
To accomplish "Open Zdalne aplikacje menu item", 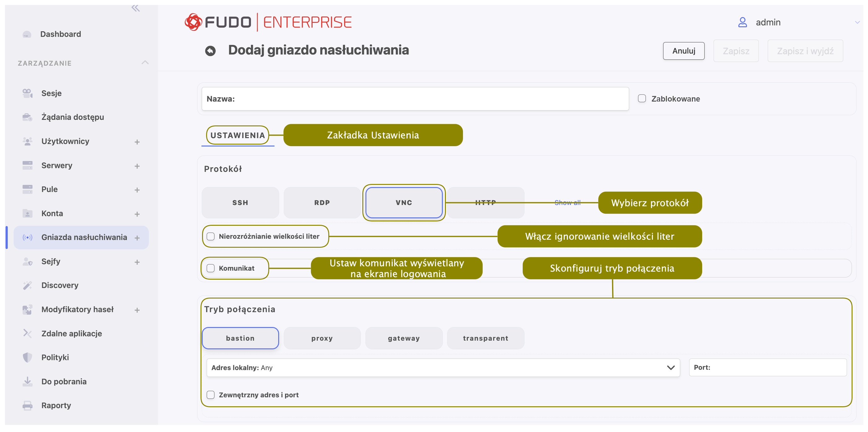I will (71, 334).
